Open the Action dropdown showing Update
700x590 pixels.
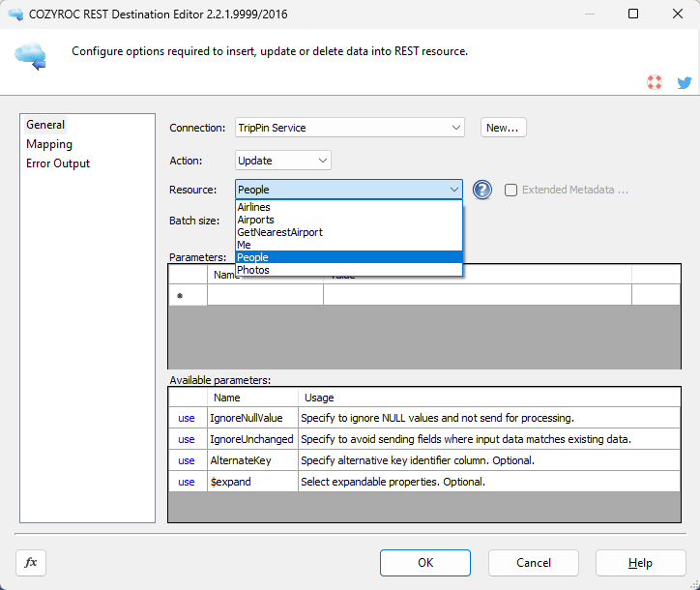[x=283, y=161]
